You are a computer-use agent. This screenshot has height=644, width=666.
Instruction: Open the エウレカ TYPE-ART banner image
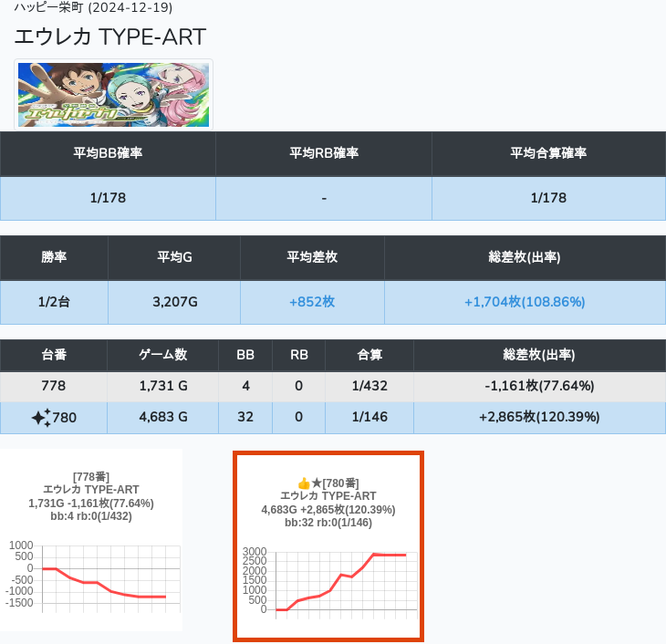(114, 95)
